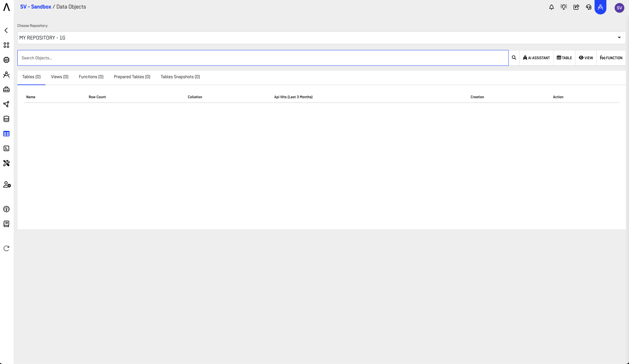Open the wrench and screwdriver tools icon
Screen dimensions: 629x364
click(x=7, y=163)
